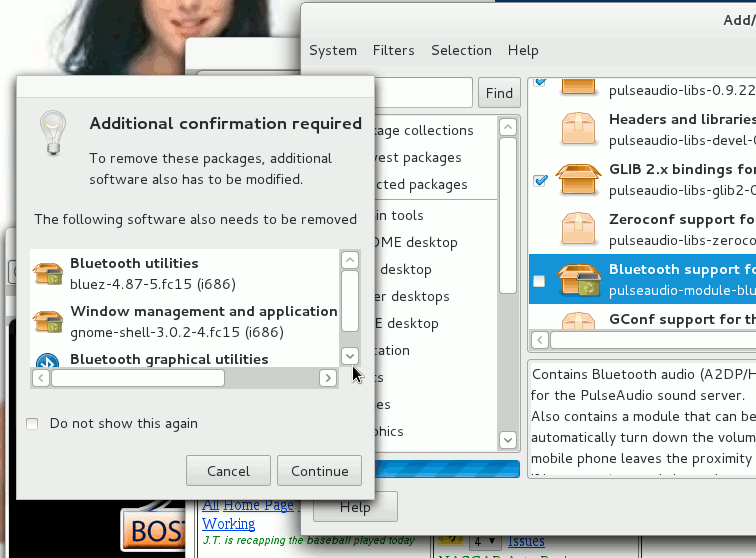Open the Issues link in browser
Image resolution: width=756 pixels, height=558 pixels.
coord(526,541)
